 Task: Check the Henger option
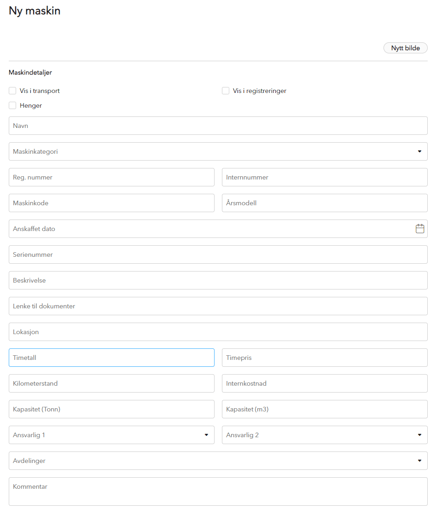12,105
